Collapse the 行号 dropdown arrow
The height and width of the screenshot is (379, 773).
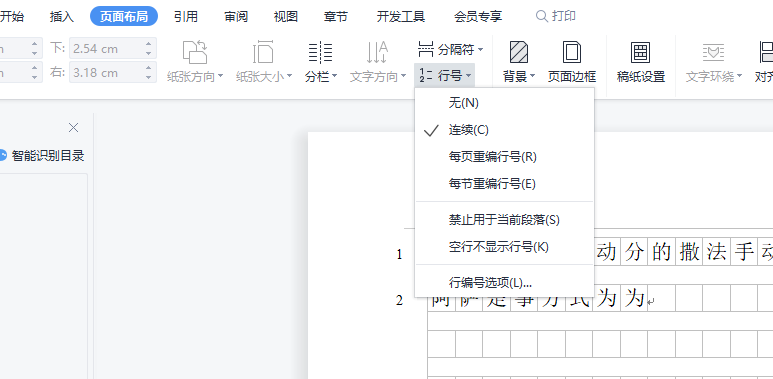click(x=468, y=76)
